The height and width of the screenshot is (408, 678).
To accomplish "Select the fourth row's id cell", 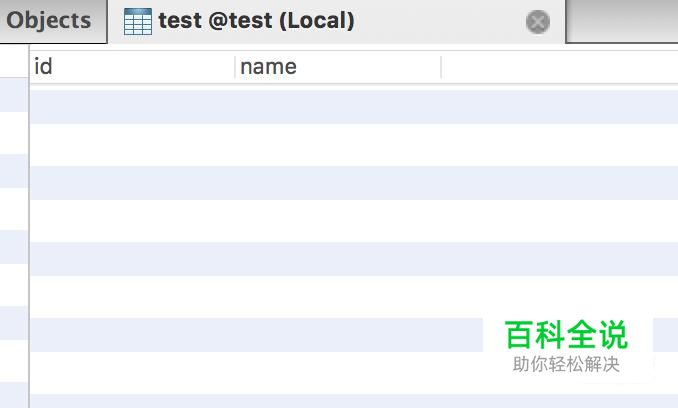I will pos(132,220).
